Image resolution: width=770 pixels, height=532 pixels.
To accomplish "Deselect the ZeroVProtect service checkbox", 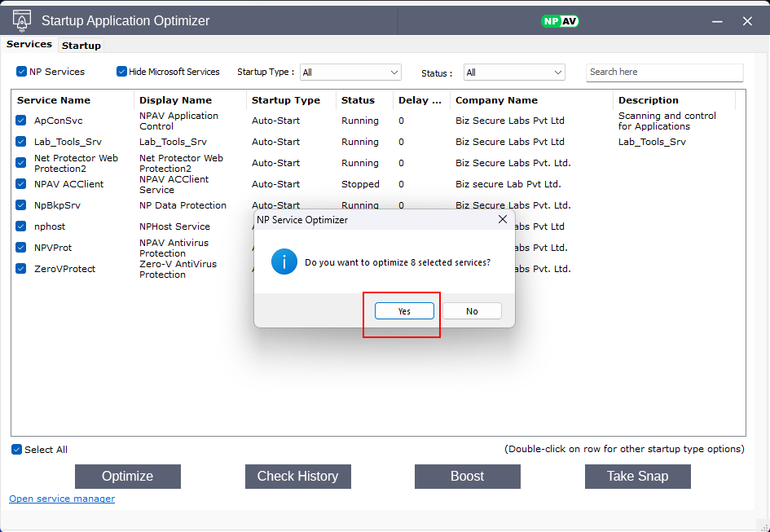I will (x=21, y=269).
